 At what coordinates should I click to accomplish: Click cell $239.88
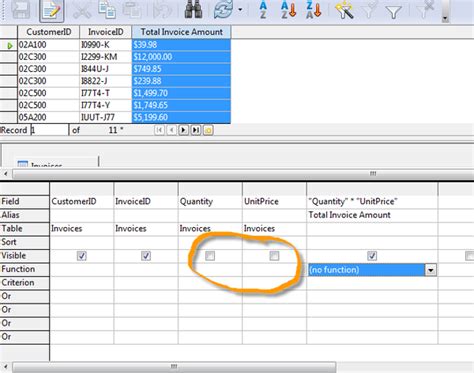click(181, 81)
